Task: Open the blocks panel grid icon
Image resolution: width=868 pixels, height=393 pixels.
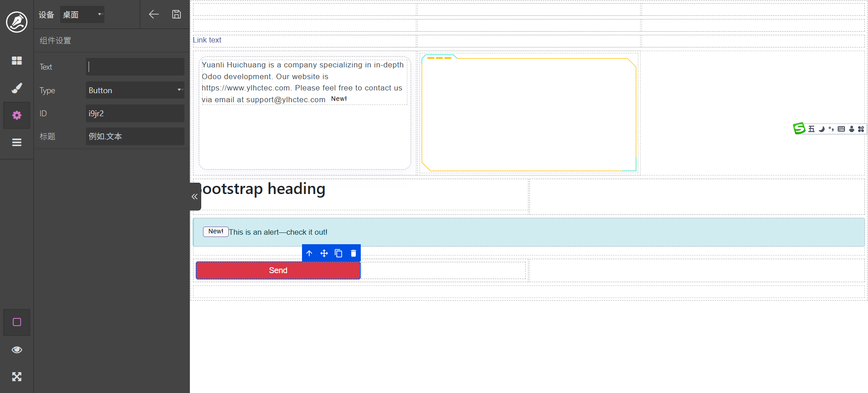Action: click(x=17, y=61)
